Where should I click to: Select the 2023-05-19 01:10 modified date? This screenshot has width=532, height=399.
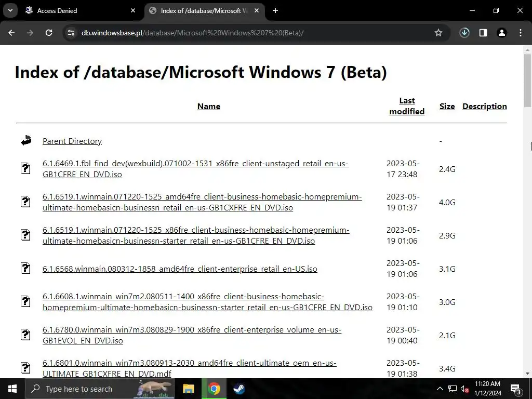(x=403, y=302)
